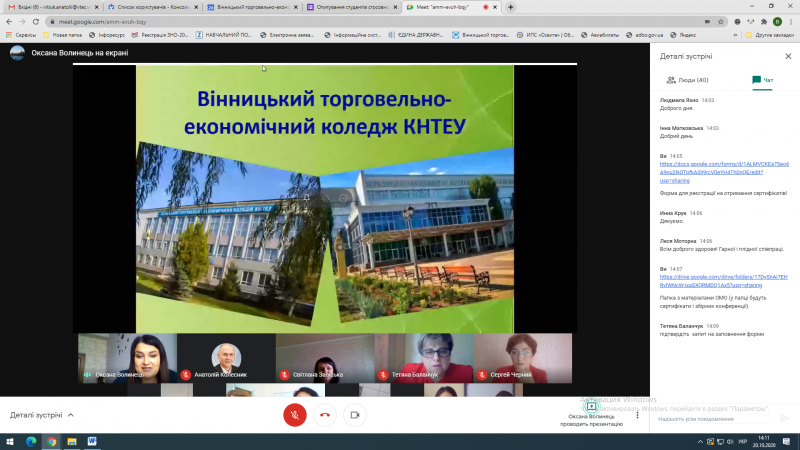The width and height of the screenshot is (800, 450).
Task: Switch the 'УКР' input language
Action: click(x=742, y=441)
